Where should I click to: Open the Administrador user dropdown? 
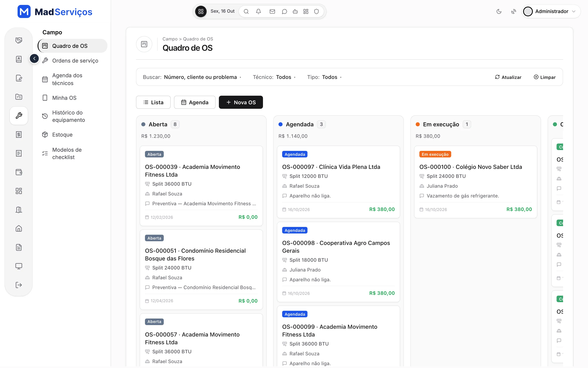[551, 11]
